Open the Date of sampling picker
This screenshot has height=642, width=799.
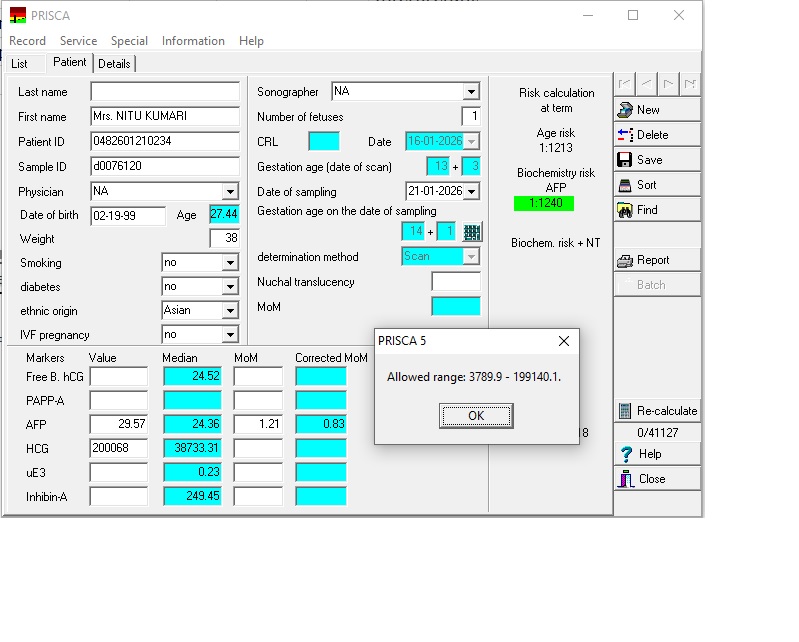pyautogui.click(x=471, y=191)
